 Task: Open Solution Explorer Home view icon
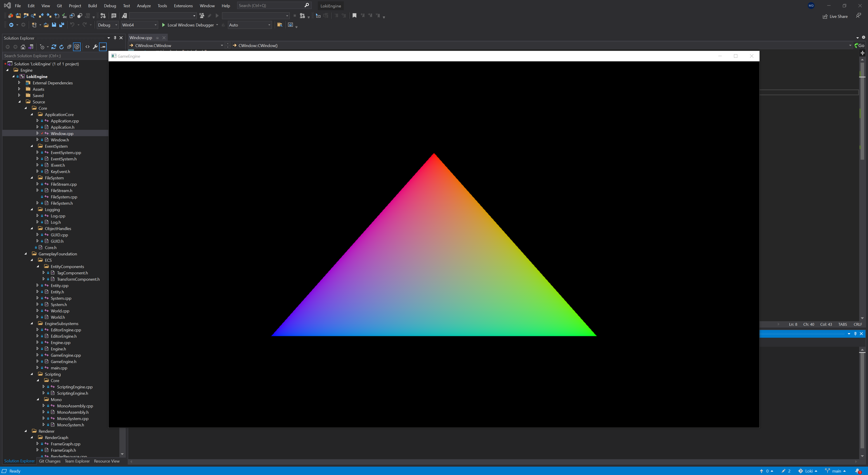(x=23, y=47)
